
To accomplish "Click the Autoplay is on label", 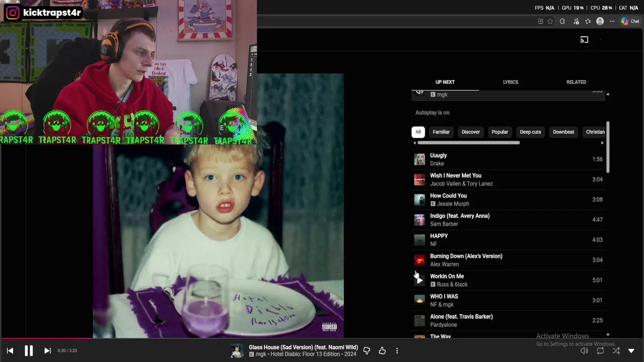I will point(432,113).
